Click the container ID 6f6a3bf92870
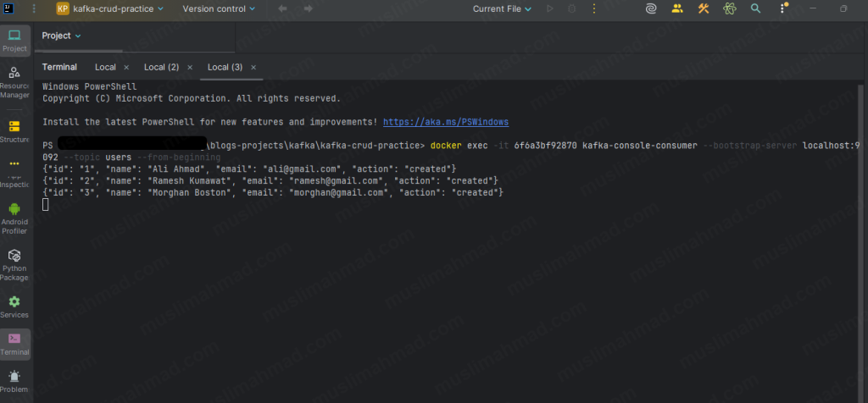The image size is (868, 403). (545, 146)
